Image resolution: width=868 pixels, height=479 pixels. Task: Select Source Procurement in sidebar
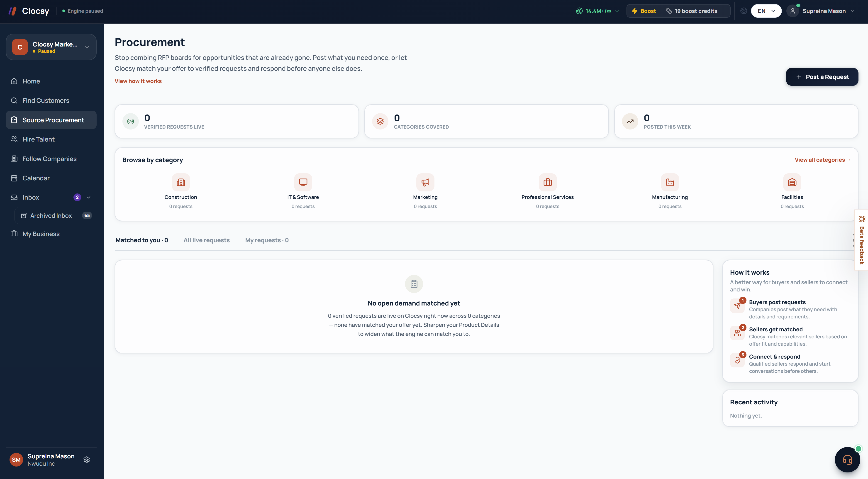(51, 120)
